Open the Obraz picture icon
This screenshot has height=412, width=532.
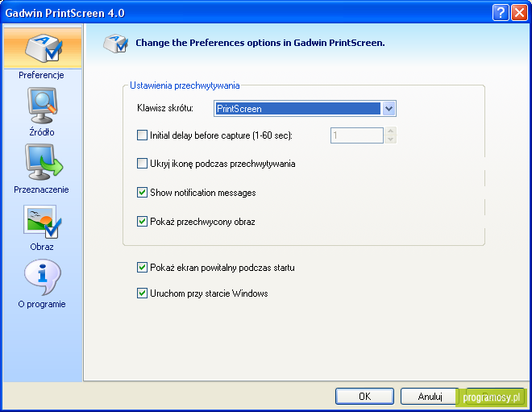tap(42, 222)
